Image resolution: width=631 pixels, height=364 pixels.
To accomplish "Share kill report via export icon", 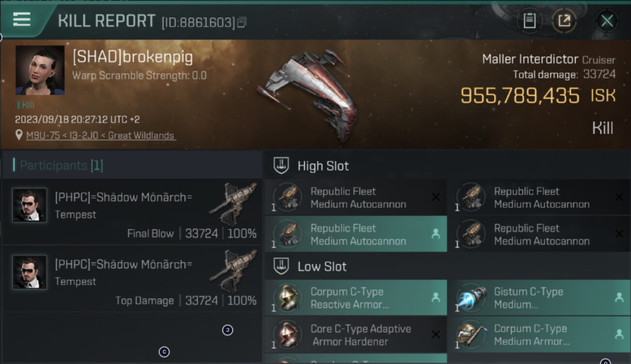I will tap(564, 21).
